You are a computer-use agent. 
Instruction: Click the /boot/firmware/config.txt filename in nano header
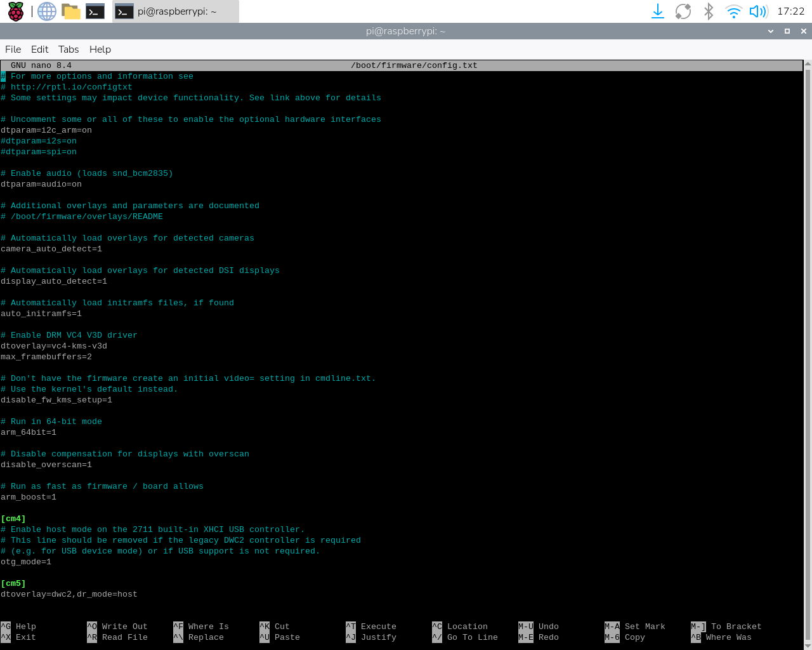click(414, 65)
